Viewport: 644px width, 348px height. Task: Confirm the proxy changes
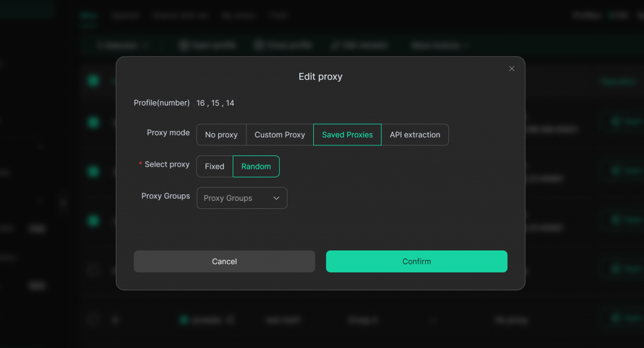coord(416,262)
